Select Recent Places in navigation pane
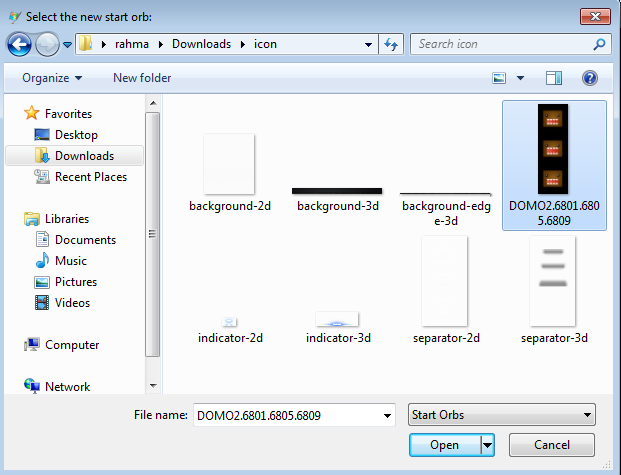Image resolution: width=621 pixels, height=475 pixels. point(91,177)
